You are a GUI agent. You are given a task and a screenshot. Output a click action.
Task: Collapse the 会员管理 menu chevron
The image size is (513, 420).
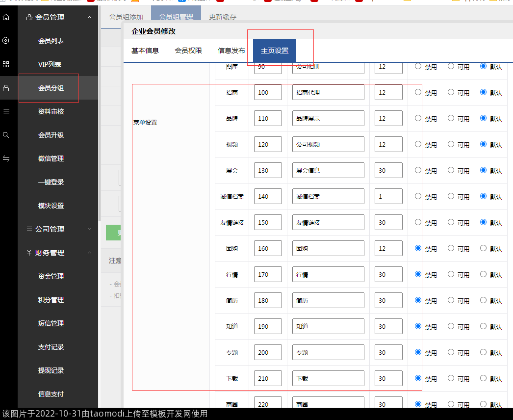[89, 17]
